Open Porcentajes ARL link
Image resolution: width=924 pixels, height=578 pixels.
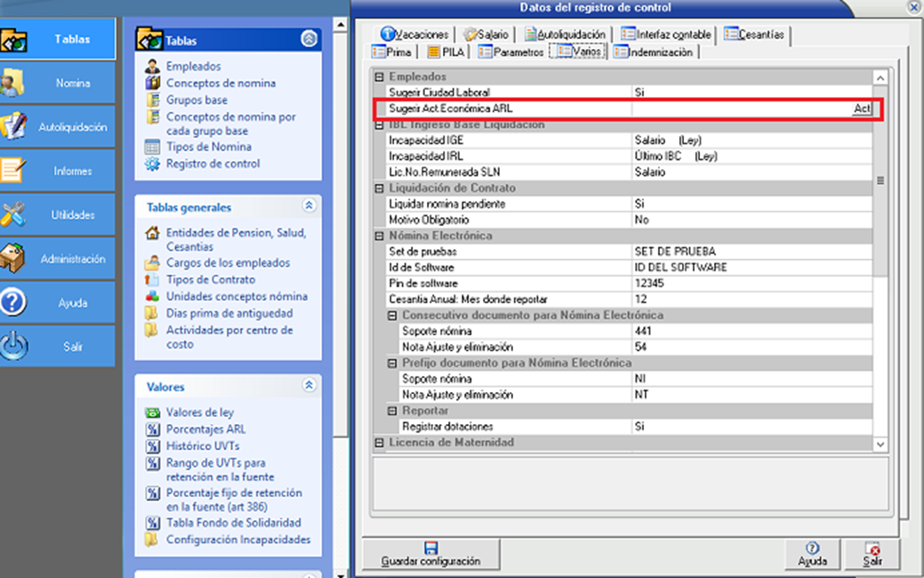click(x=205, y=429)
